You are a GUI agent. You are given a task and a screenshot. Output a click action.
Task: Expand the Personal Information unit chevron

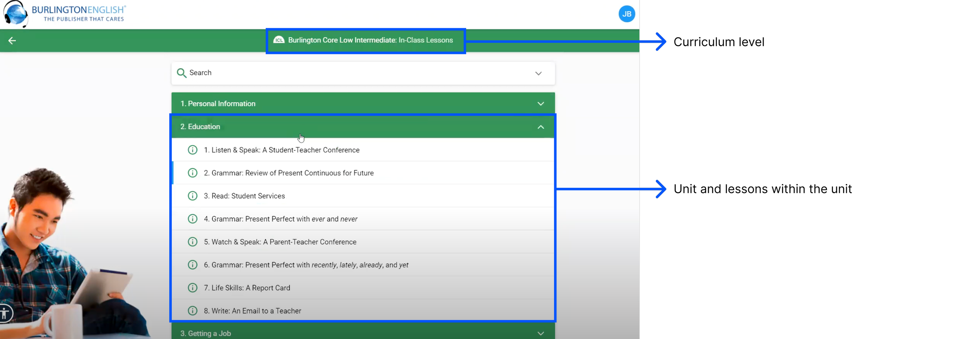[541, 104]
